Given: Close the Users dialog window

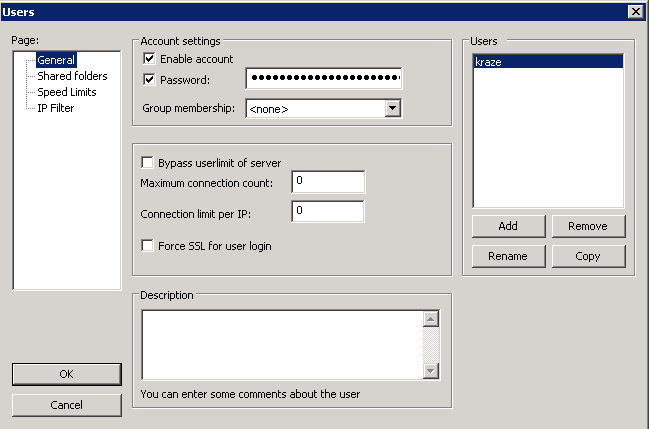Looking at the screenshot, I should (634, 11).
